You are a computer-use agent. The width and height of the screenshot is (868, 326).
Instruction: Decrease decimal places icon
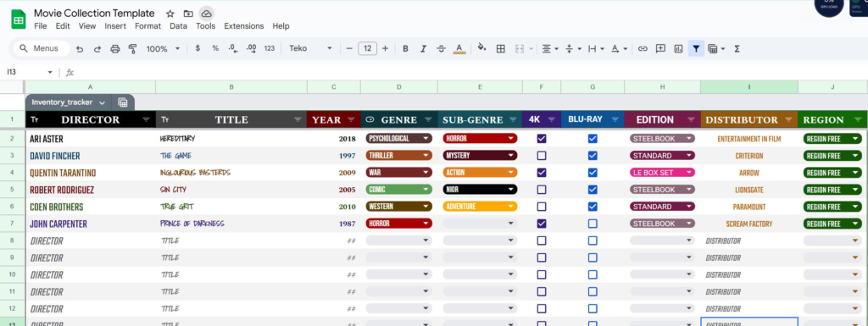pyautogui.click(x=233, y=48)
